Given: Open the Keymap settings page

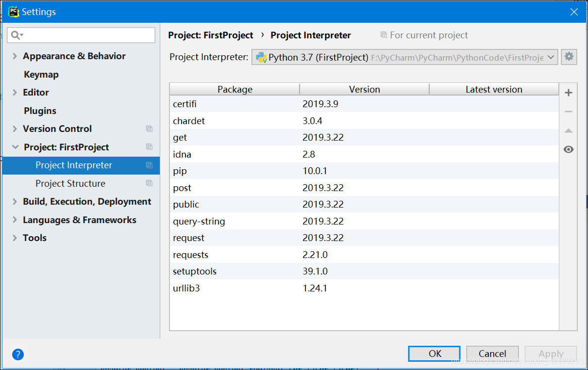Looking at the screenshot, I should pyautogui.click(x=41, y=74).
